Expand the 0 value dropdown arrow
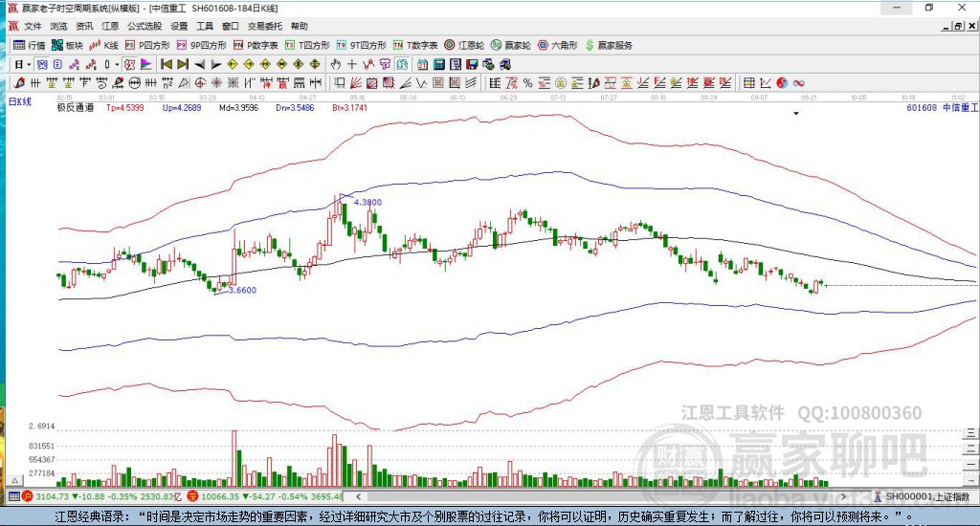This screenshot has width=980, height=526. coord(117,64)
